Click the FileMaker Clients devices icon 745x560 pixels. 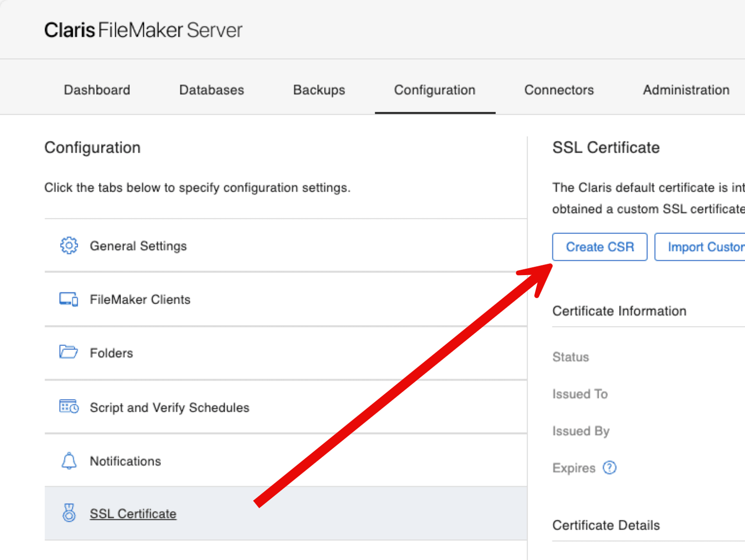pyautogui.click(x=69, y=299)
